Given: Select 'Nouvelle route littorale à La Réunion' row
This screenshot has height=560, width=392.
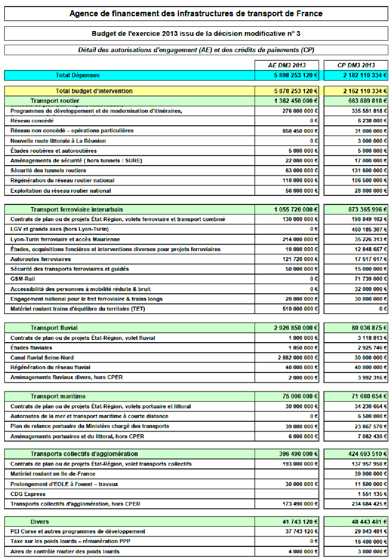Looking at the screenshot, I should 58,141.
